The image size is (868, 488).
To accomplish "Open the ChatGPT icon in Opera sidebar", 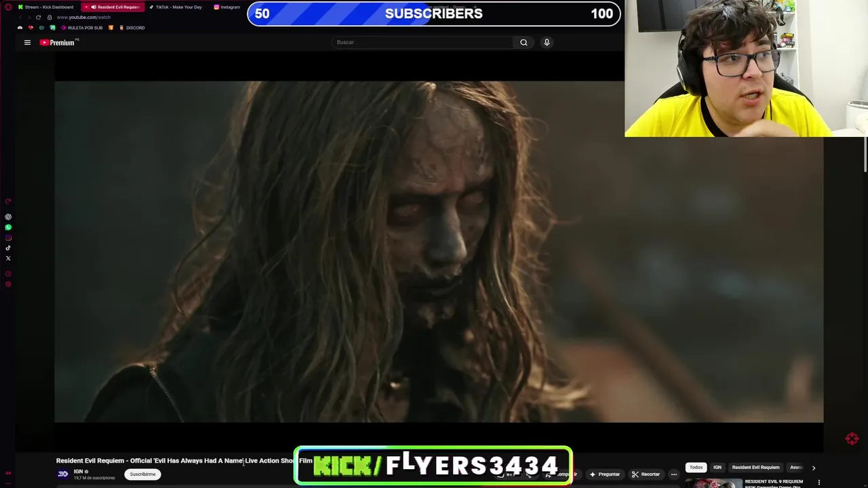I will (x=8, y=217).
